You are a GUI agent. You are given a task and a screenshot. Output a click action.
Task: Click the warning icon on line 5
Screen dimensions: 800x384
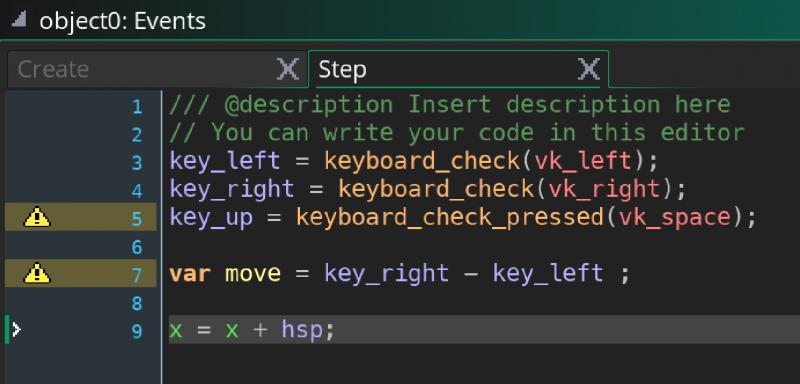[x=37, y=217]
